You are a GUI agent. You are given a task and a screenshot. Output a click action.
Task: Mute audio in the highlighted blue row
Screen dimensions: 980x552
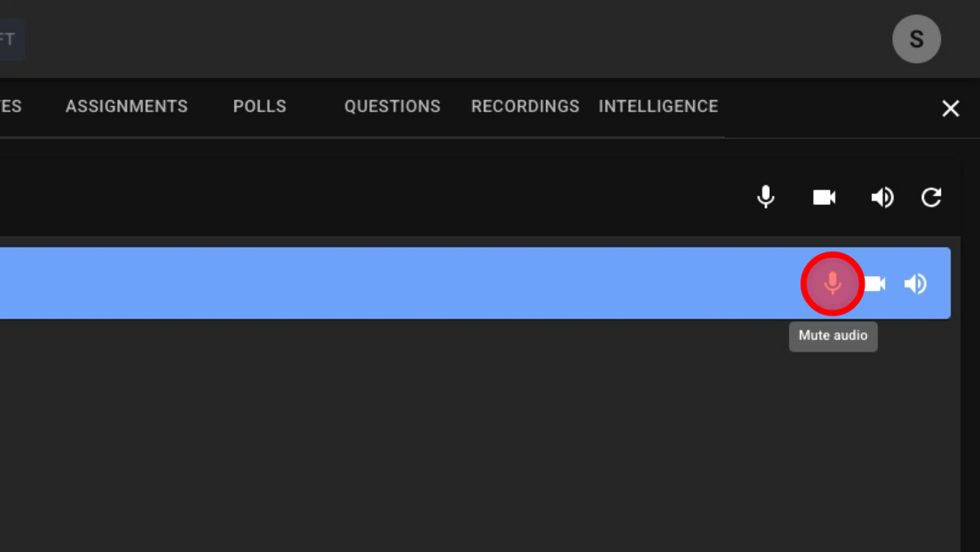click(x=833, y=283)
